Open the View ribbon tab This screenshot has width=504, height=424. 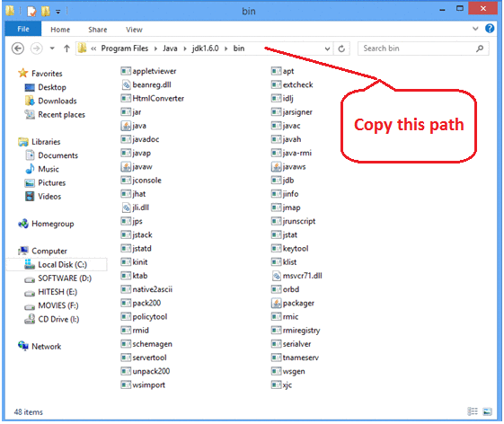coord(134,30)
